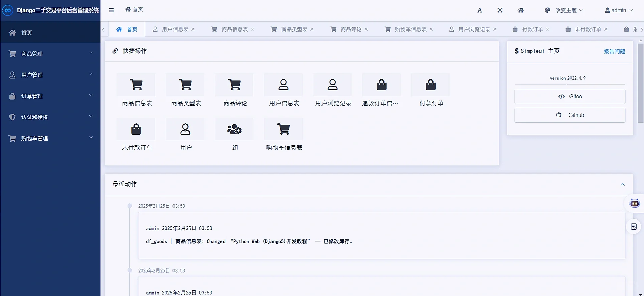644x296 pixels.
Task: Click the 付款订单 shortcut bag icon
Action: 431,85
